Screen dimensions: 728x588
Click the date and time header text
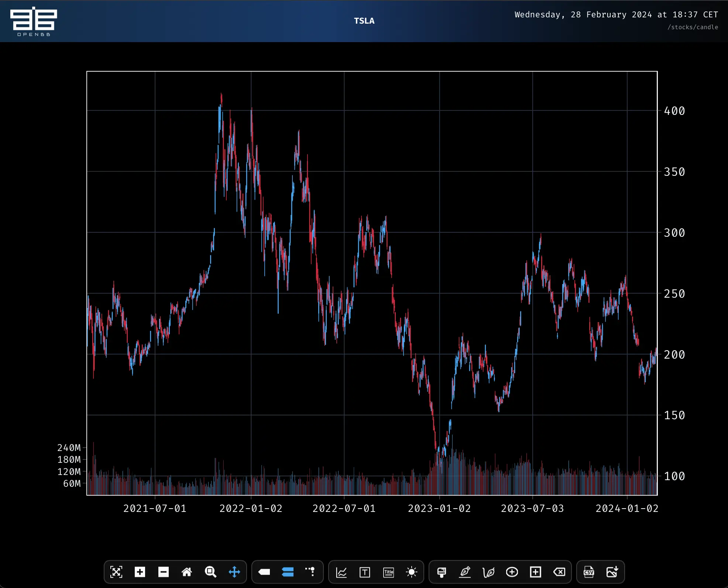(617, 15)
